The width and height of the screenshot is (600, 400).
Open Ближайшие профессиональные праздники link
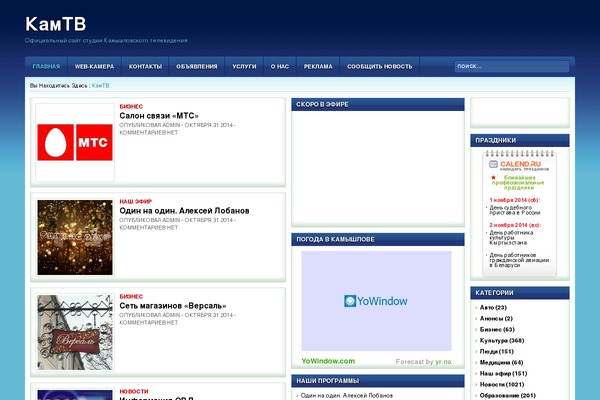pos(518,183)
